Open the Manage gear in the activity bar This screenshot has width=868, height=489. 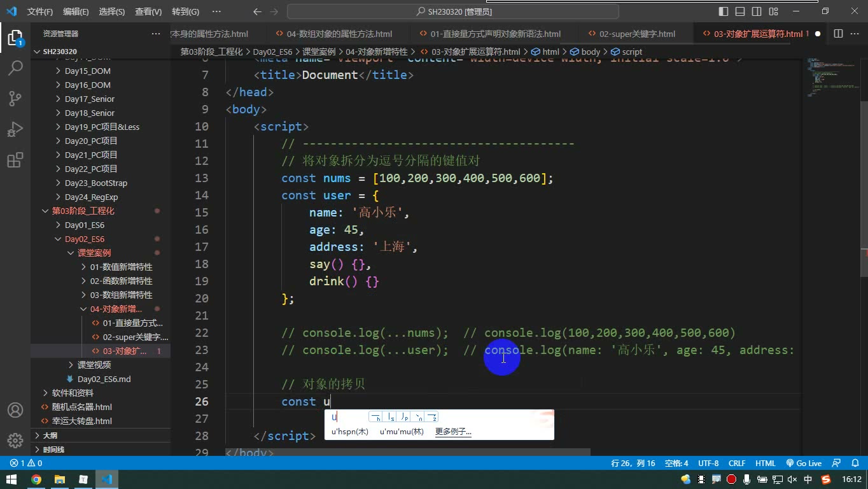point(15,441)
